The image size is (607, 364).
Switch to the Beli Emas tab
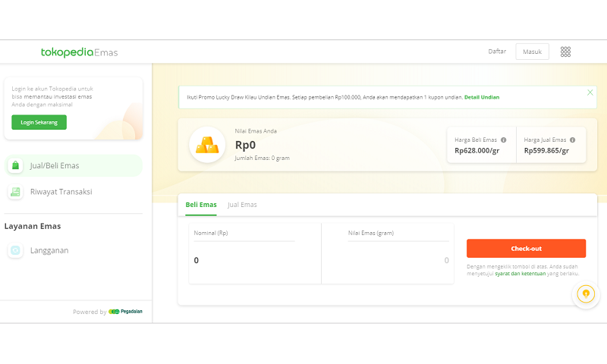pyautogui.click(x=201, y=205)
